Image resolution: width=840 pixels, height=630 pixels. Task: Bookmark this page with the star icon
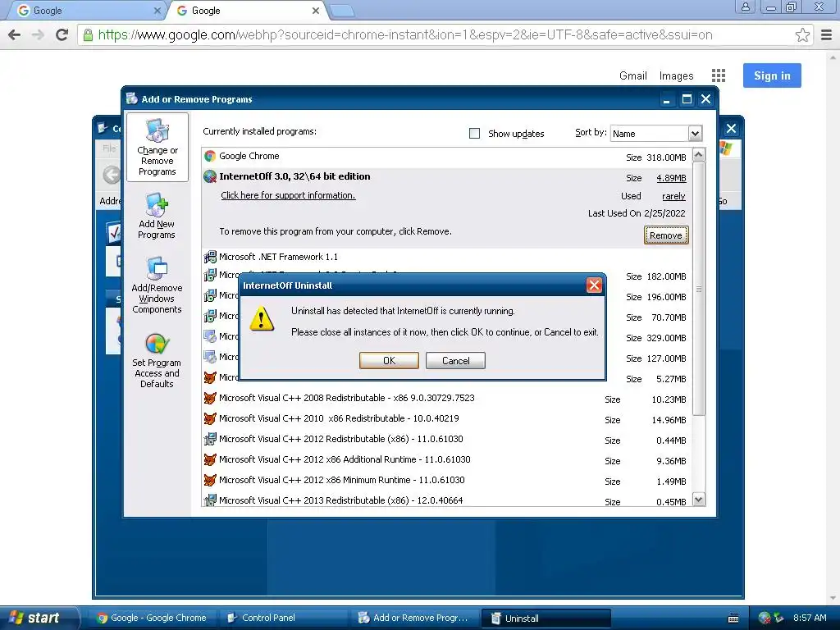click(802, 34)
